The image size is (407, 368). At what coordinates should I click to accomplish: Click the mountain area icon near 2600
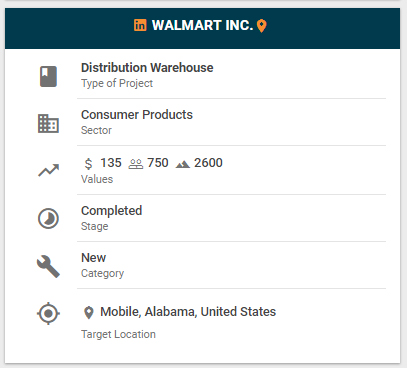(183, 164)
